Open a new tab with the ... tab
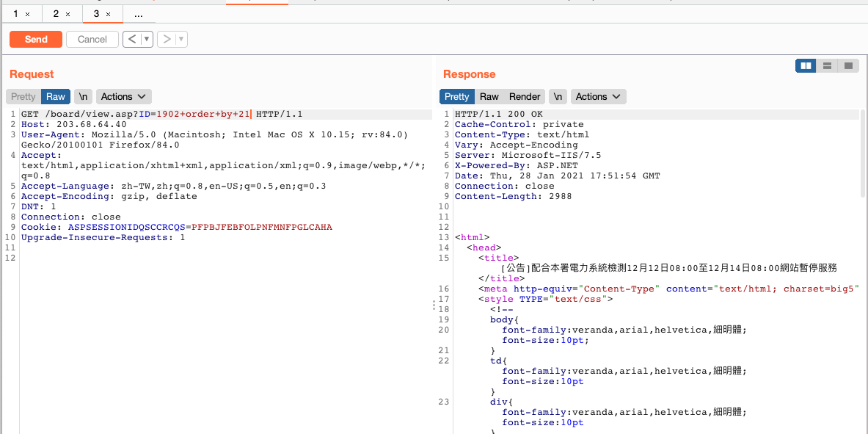The height and width of the screenshot is (434, 868). coord(139,14)
